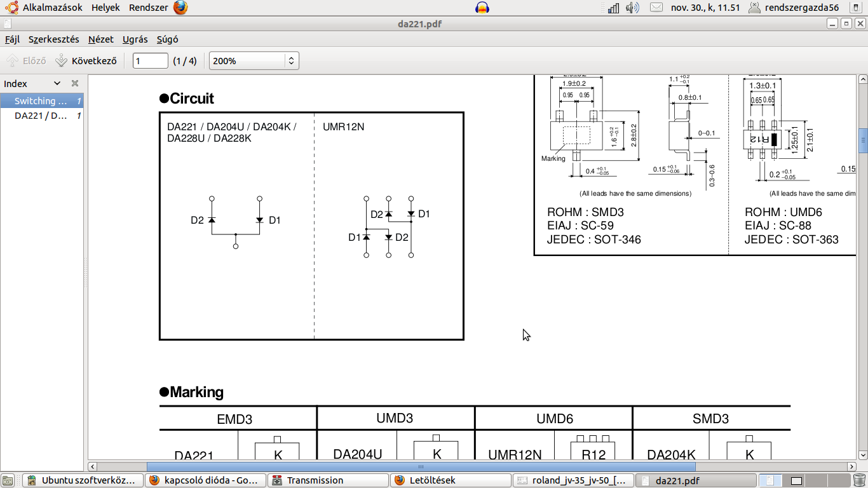Click the horizontal scrollbar right arrow
The image size is (868, 488).
coord(852,466)
